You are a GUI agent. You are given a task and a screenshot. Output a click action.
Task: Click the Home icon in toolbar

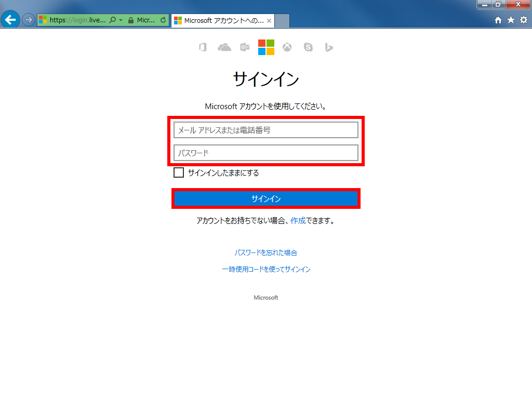pyautogui.click(x=498, y=20)
